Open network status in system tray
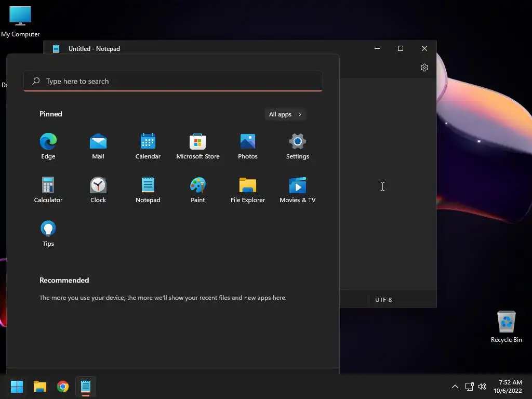The width and height of the screenshot is (532, 399). click(x=469, y=387)
